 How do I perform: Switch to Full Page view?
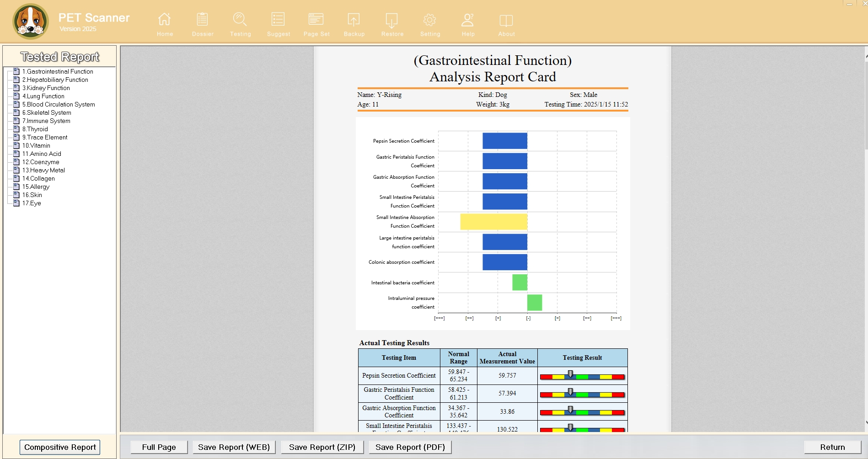coord(159,447)
